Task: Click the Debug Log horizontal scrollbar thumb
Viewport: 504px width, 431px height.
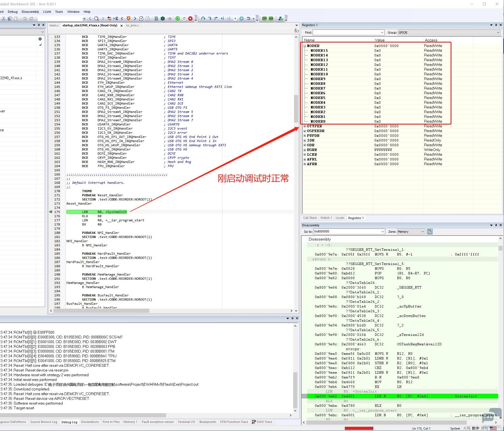Action: pyautogui.click(x=83, y=415)
